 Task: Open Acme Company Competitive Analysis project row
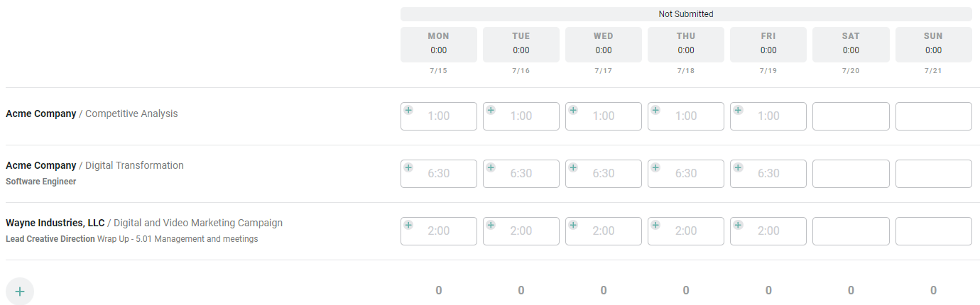pos(92,113)
